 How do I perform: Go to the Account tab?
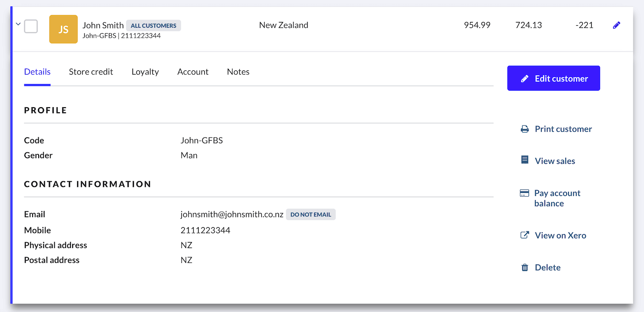tap(193, 72)
